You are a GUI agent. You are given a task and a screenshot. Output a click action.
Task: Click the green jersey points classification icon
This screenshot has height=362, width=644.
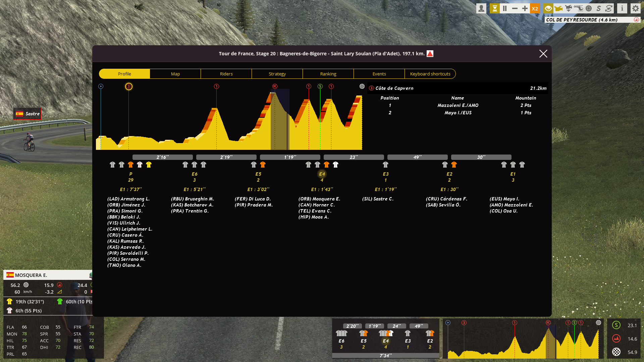point(60,301)
